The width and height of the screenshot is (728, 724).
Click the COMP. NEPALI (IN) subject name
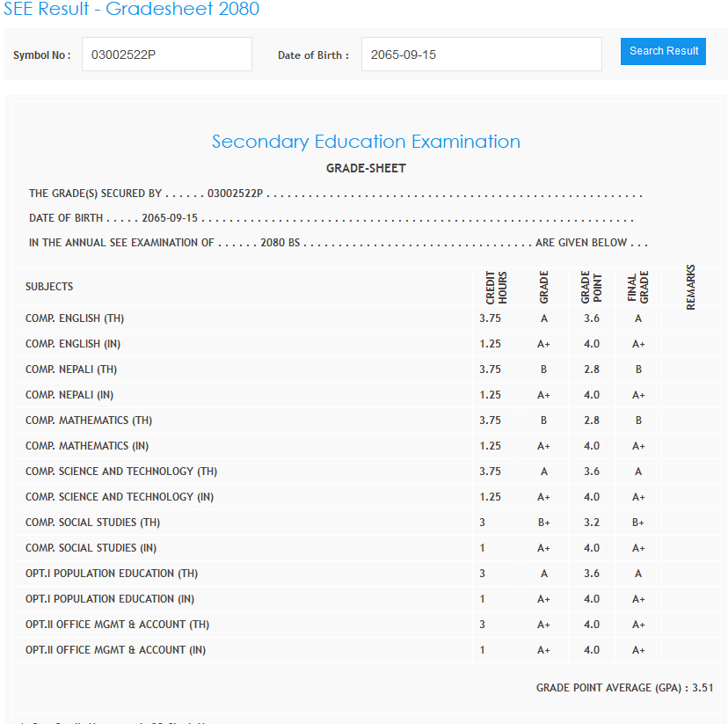pyautogui.click(x=69, y=395)
